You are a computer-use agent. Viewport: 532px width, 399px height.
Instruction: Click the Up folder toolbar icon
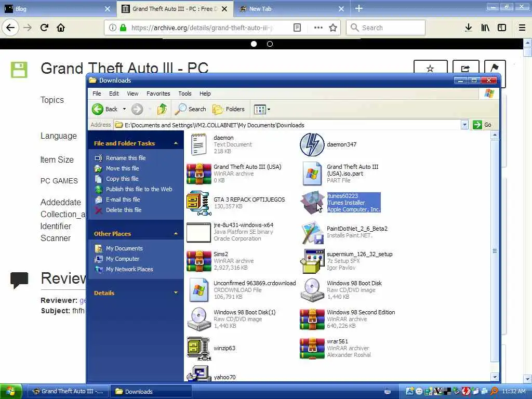pos(162,109)
